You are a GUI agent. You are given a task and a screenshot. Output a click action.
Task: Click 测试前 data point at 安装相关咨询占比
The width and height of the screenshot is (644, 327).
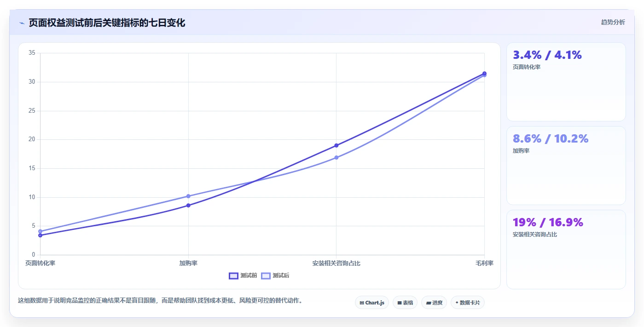[x=336, y=145]
